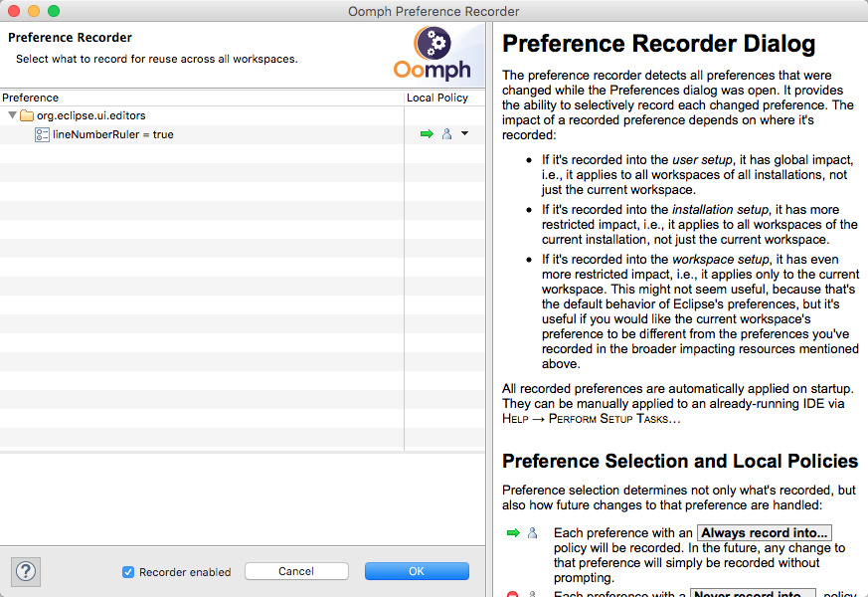
Task: Click the 'Help → Perform Setup Tasks...' text
Action: tap(592, 419)
